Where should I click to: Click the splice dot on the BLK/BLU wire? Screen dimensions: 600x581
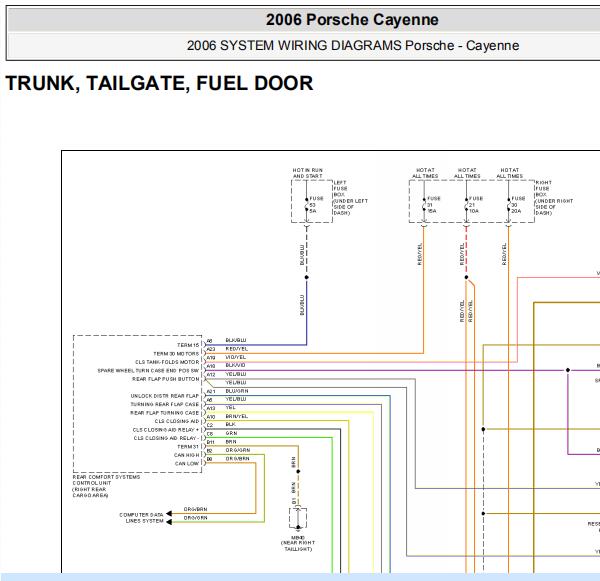[x=307, y=277]
